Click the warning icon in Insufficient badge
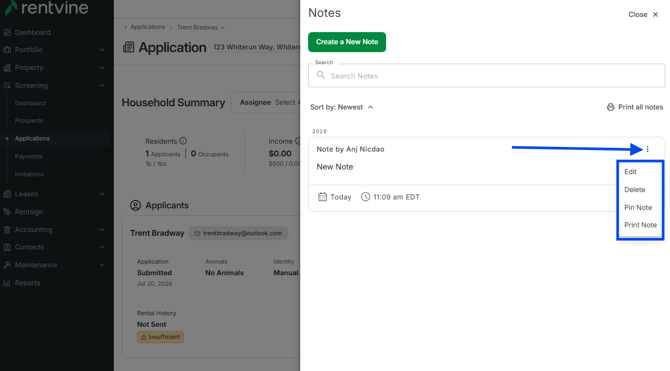Image resolution: width=670 pixels, height=371 pixels. coord(144,337)
